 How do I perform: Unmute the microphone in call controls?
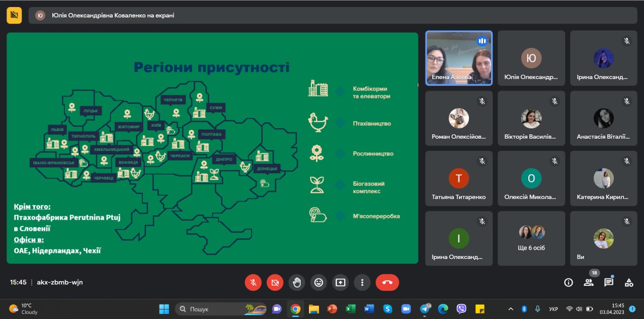(x=253, y=282)
